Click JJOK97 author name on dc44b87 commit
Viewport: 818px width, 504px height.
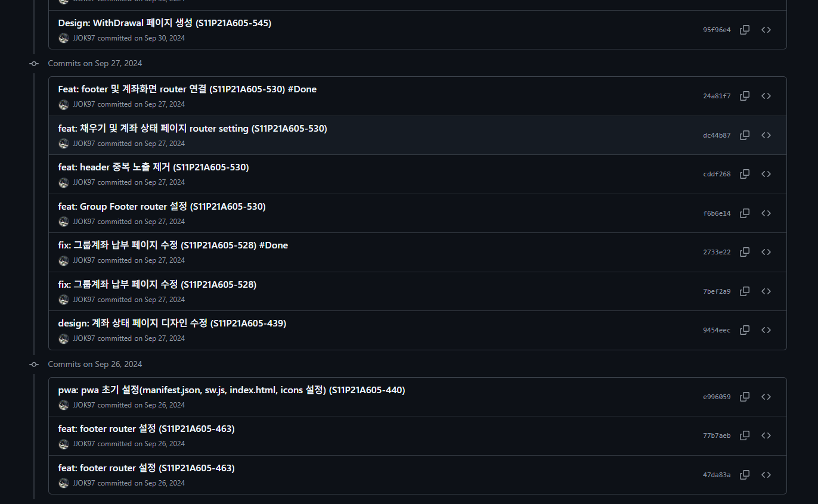coord(84,144)
